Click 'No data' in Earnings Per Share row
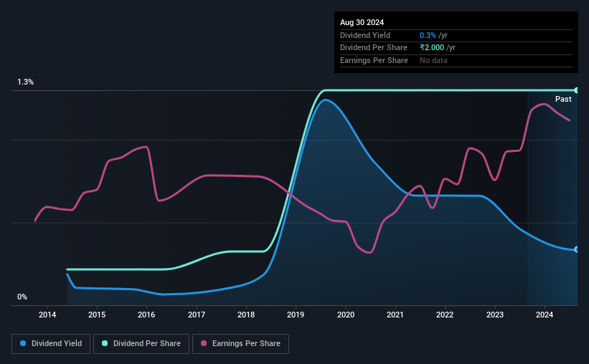 [x=433, y=60]
